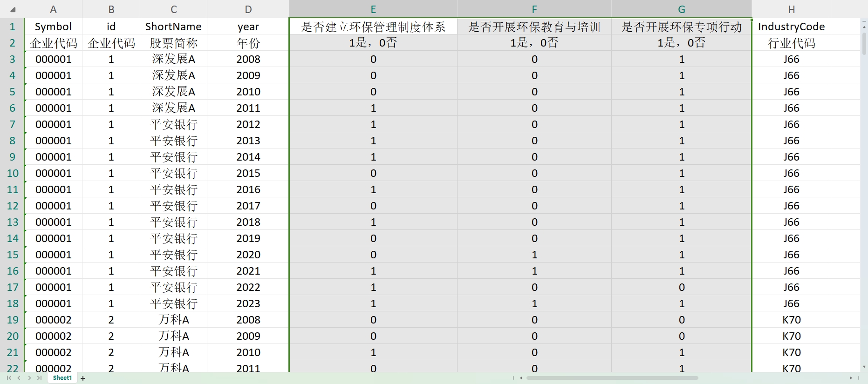Select row 21 header

pyautogui.click(x=12, y=352)
